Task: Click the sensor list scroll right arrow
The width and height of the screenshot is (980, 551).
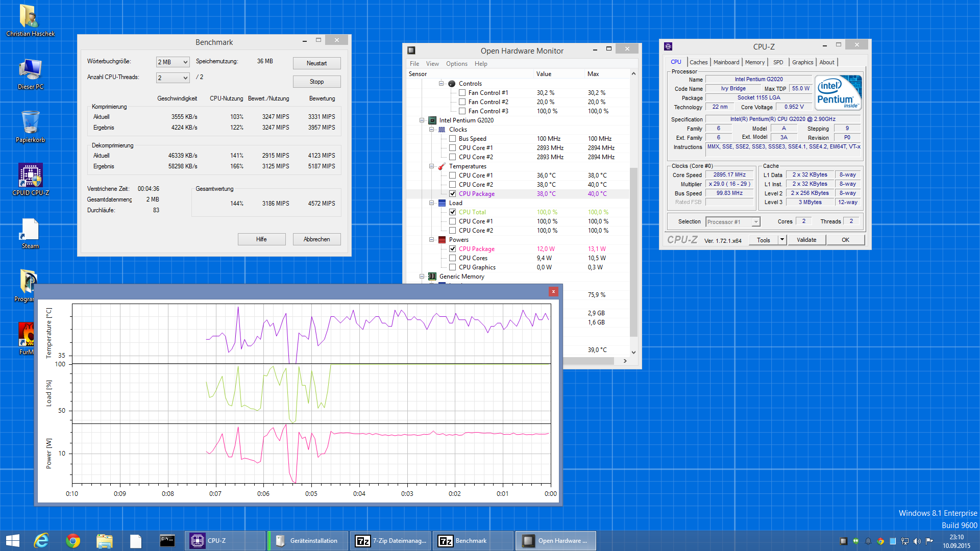Action: 625,361
